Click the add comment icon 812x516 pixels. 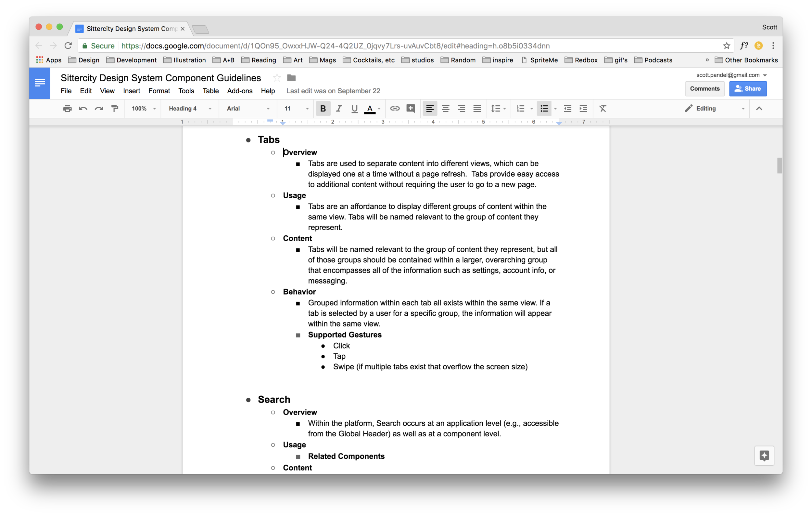410,108
